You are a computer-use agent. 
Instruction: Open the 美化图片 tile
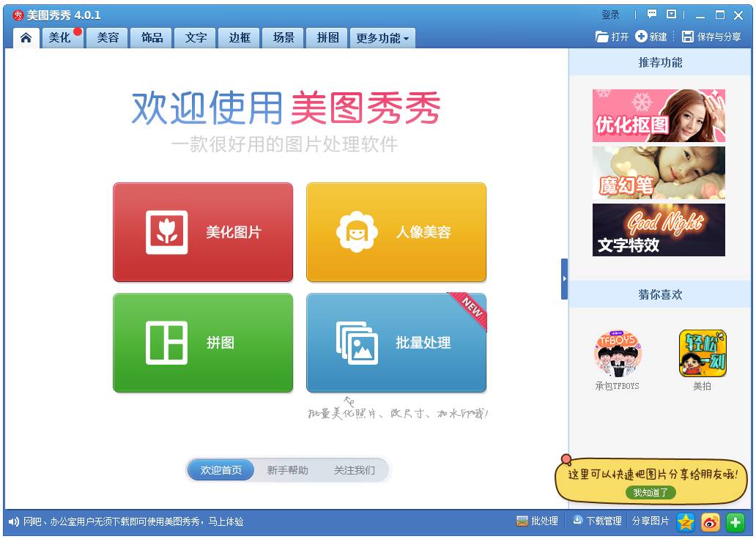tap(203, 232)
